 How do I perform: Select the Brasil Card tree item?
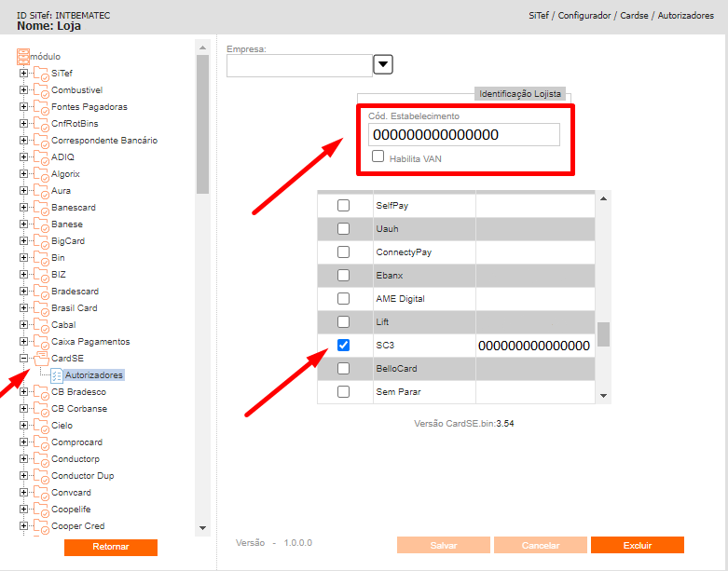click(75, 308)
